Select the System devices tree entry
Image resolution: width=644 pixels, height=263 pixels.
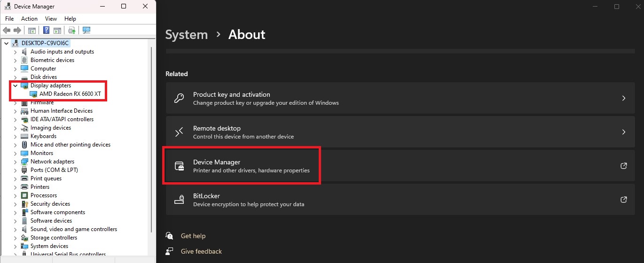(49, 246)
